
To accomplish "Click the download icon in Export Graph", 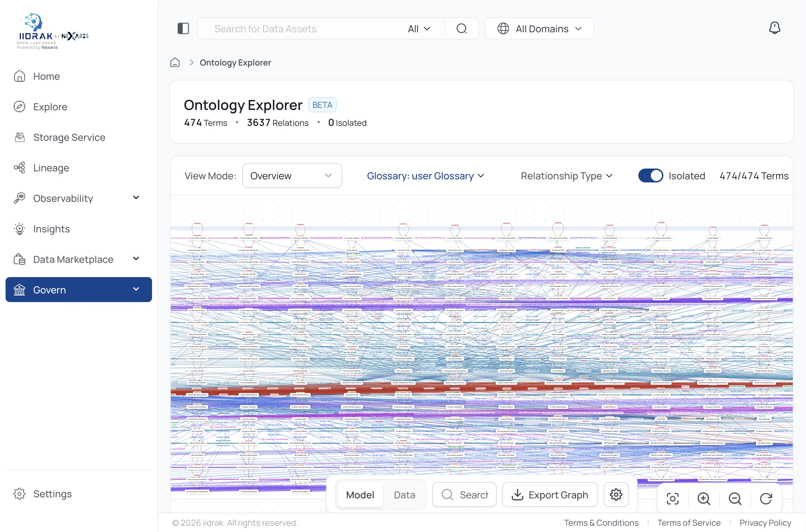I will [518, 495].
